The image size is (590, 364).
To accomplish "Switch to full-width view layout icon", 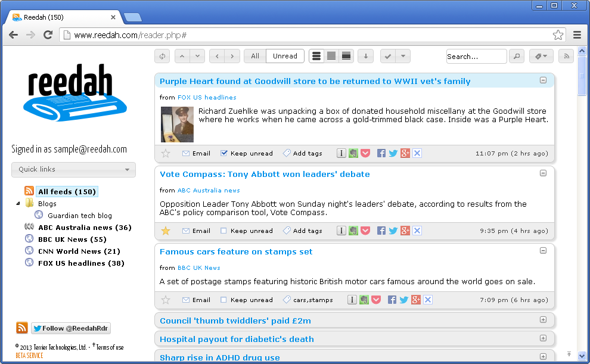I will (346, 57).
